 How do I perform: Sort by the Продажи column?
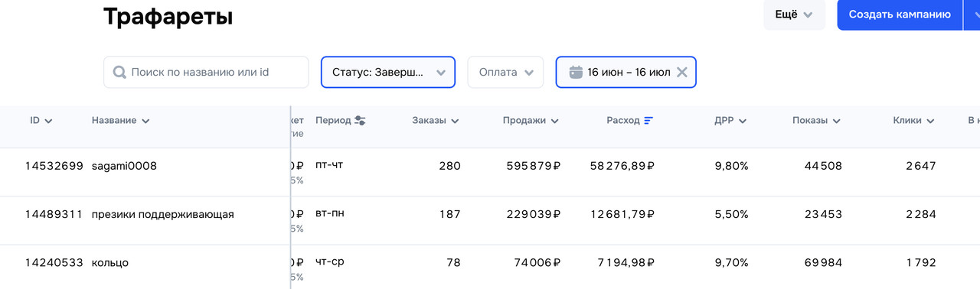coord(531,121)
